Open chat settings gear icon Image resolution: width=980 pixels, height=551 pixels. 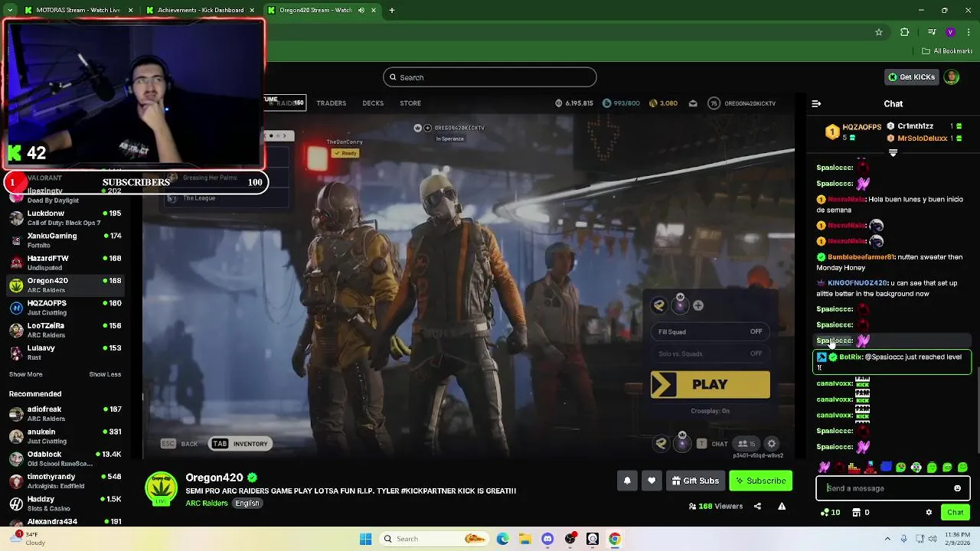929,513
